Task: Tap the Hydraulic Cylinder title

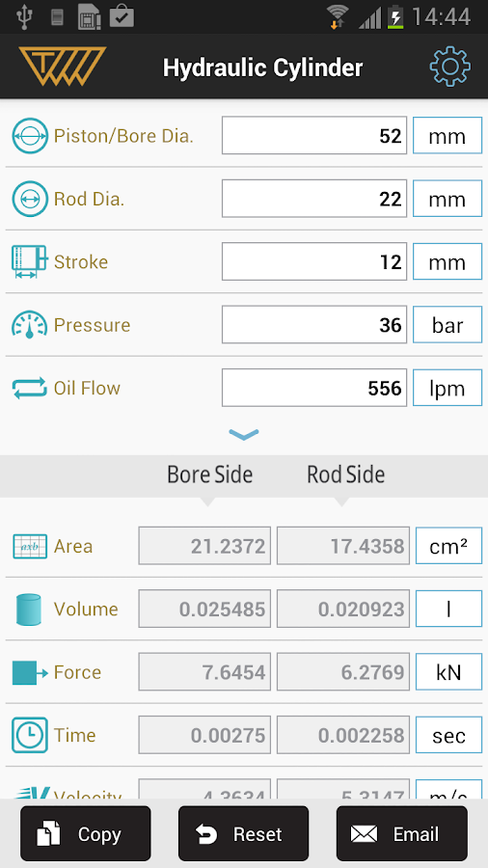Action: click(263, 68)
